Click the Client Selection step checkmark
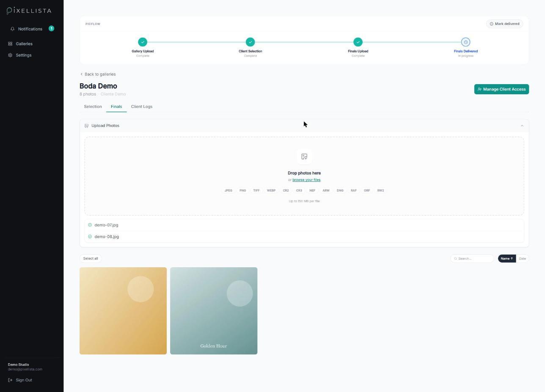This screenshot has height=392, width=545. click(250, 42)
